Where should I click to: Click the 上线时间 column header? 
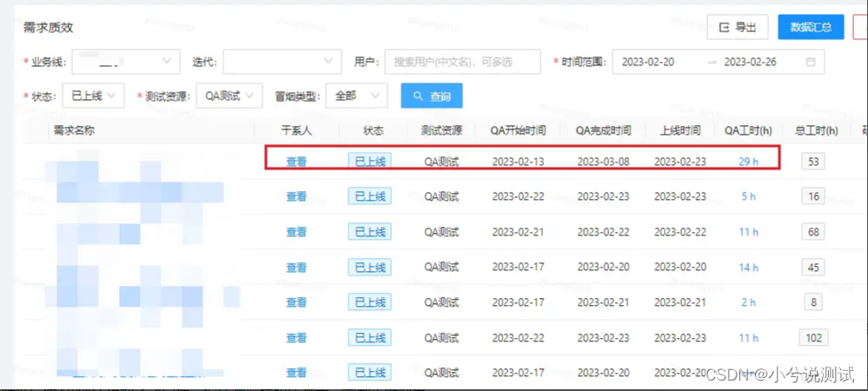[x=680, y=130]
